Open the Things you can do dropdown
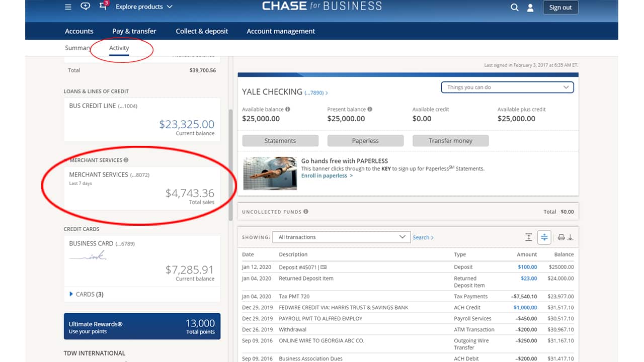644x362 pixels. click(x=507, y=87)
